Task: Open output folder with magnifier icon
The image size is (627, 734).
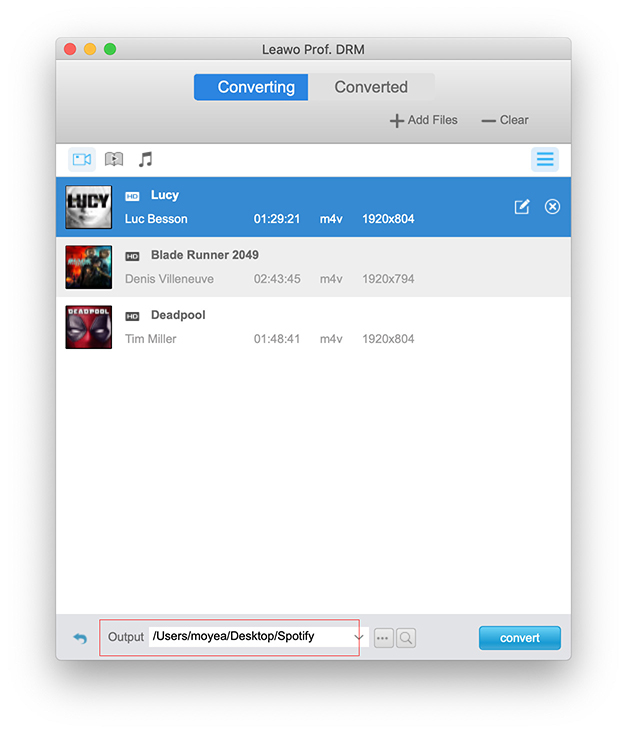Action: tap(406, 638)
